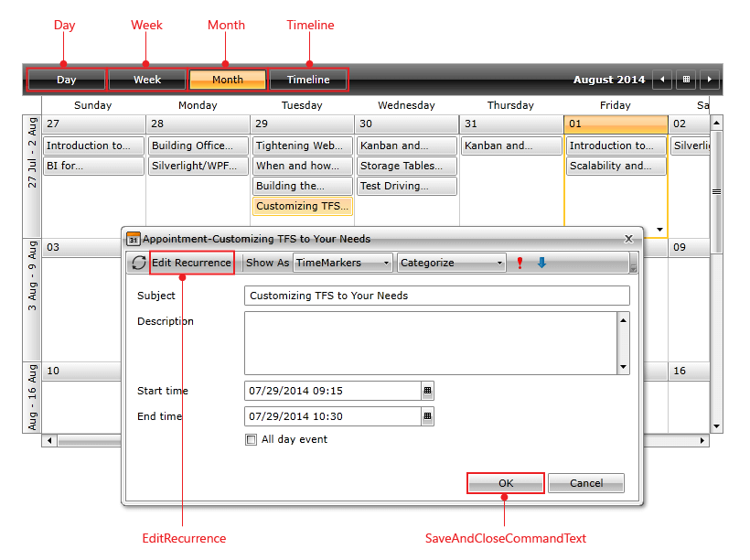Viewport: 750px width, 560px height.
Task: Navigate to the previous month with the arrow
Action: click(661, 80)
